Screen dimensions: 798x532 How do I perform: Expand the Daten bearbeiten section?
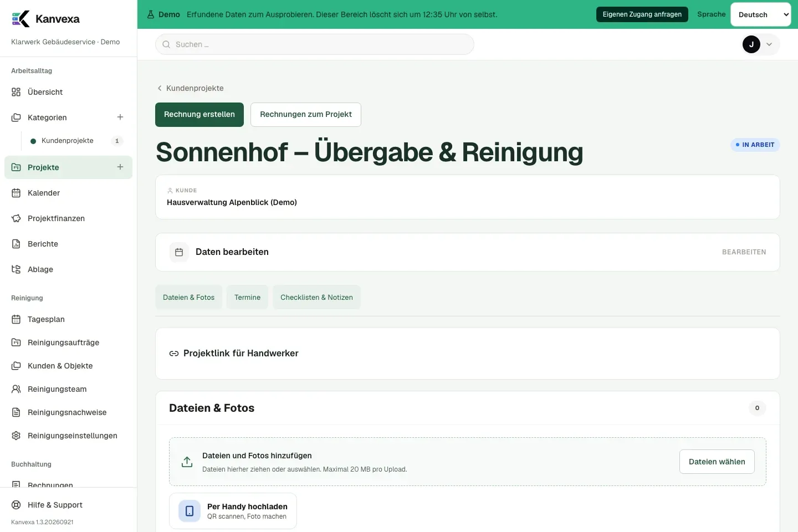coord(468,252)
